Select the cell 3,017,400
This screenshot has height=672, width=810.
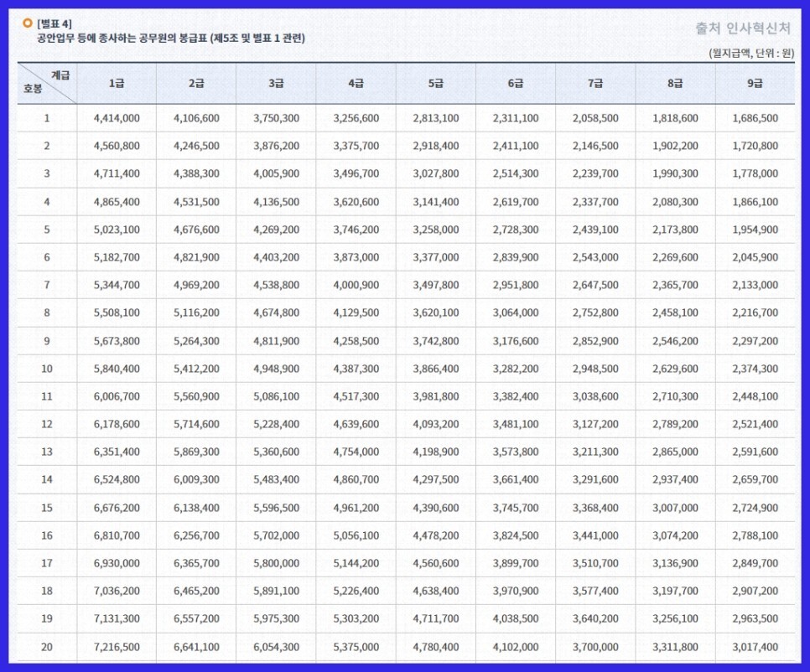[755, 647]
